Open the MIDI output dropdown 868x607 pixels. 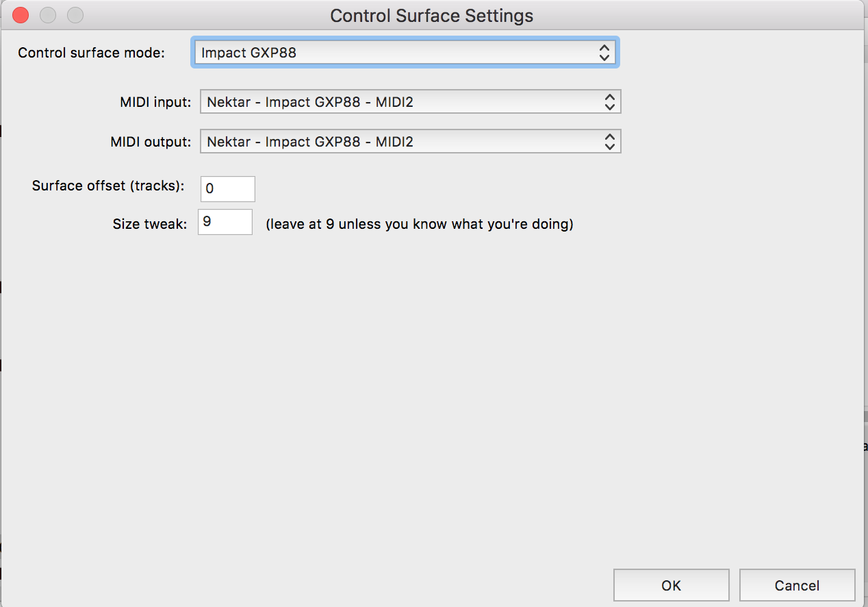(409, 141)
